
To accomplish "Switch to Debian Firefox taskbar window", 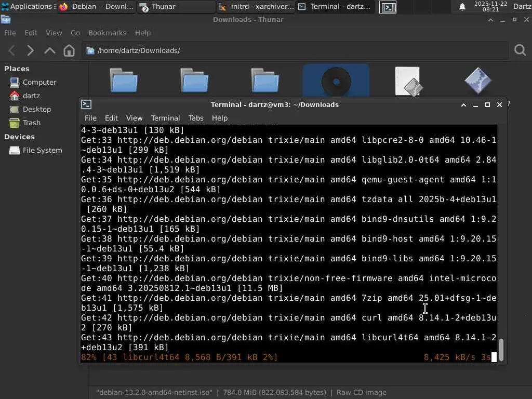I will coord(96,6).
